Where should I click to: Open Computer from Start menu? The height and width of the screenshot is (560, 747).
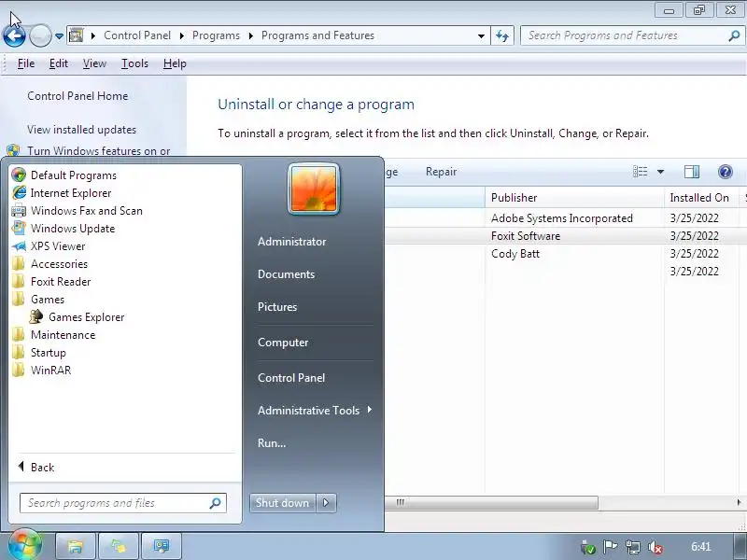pos(283,343)
